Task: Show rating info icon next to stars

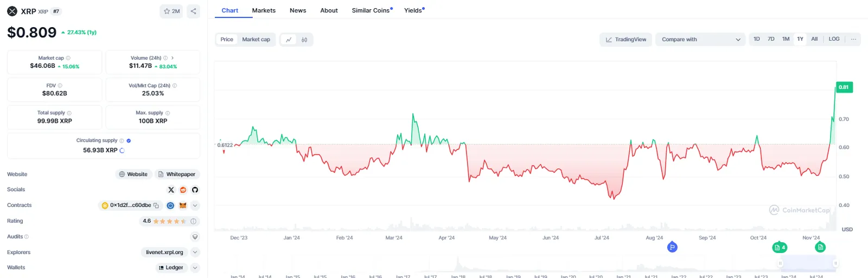Action: click(193, 222)
